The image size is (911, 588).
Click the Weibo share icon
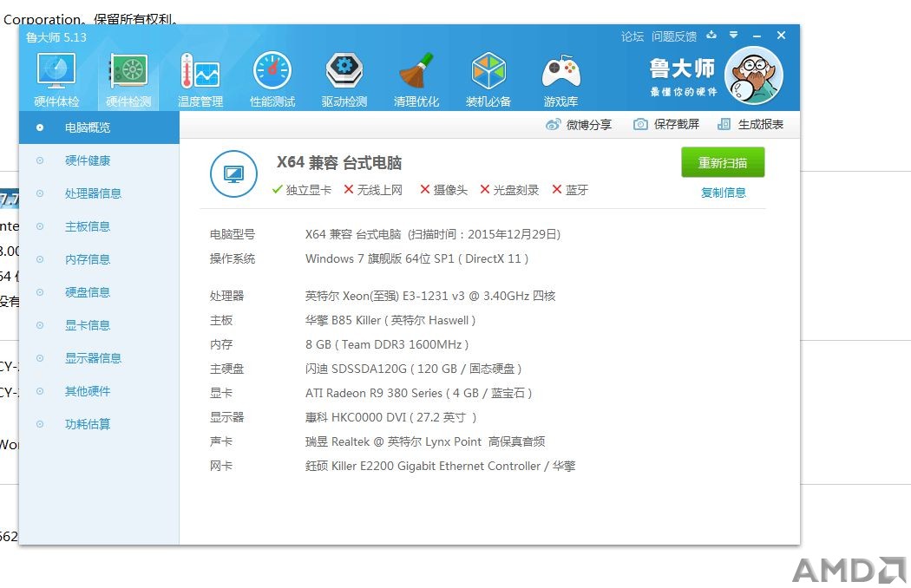(x=554, y=124)
